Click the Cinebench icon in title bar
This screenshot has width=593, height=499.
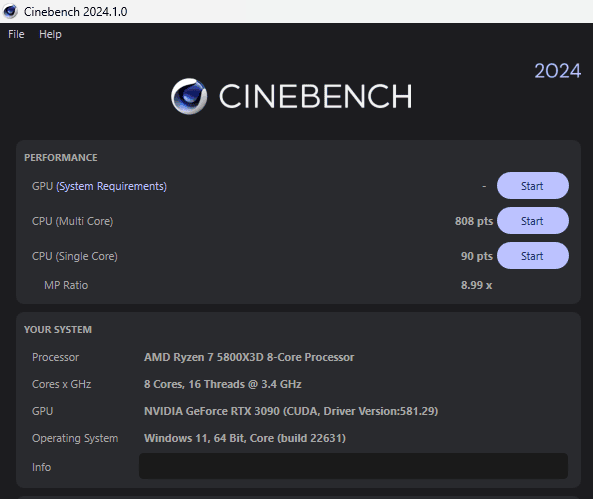[10, 11]
